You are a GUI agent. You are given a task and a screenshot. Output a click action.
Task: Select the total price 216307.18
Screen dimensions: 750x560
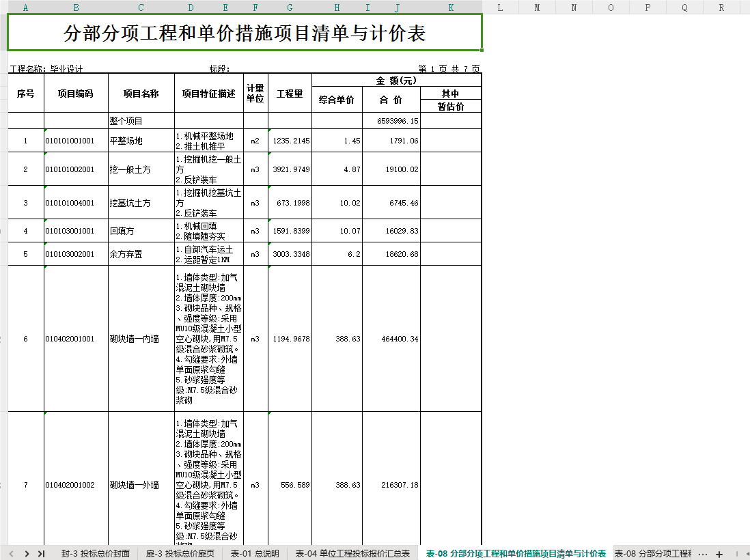click(391, 485)
